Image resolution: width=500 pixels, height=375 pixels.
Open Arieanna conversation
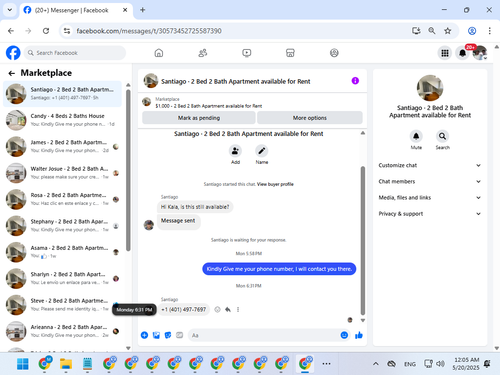[x=62, y=331]
